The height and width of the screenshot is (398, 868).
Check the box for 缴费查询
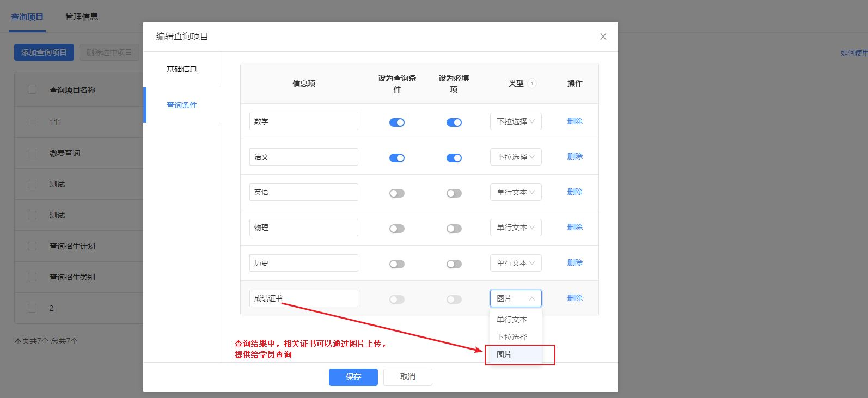(32, 153)
